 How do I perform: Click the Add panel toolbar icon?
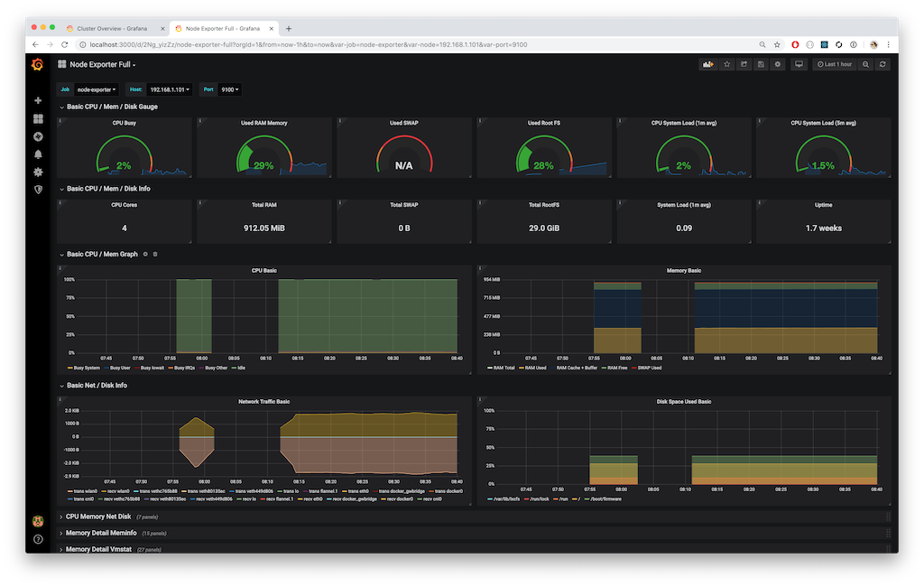click(707, 64)
